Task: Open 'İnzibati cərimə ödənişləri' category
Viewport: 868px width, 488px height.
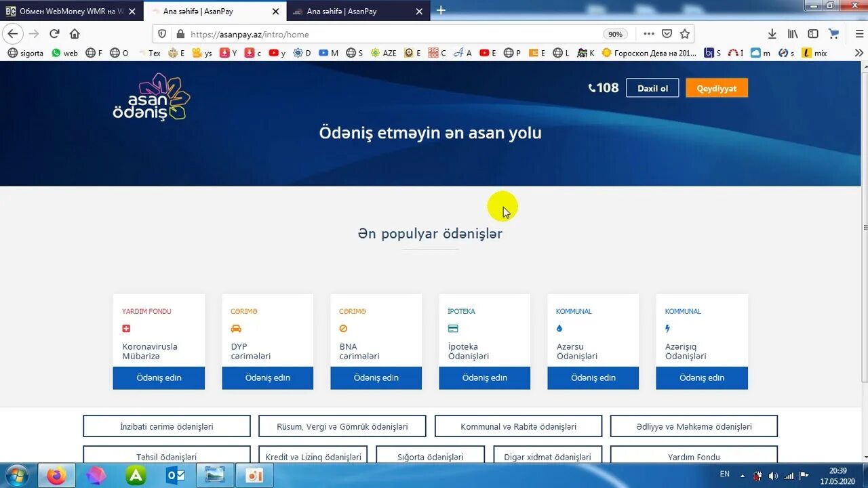Action: [x=167, y=426]
